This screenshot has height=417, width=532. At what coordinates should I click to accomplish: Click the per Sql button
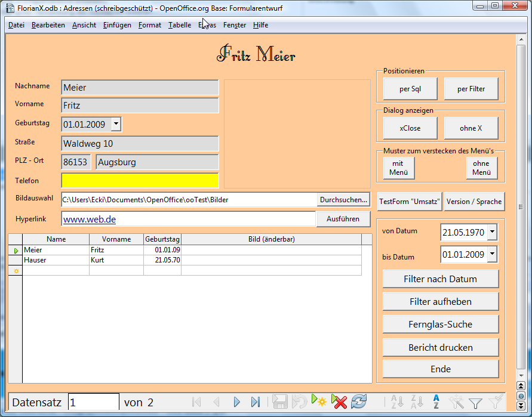point(410,89)
